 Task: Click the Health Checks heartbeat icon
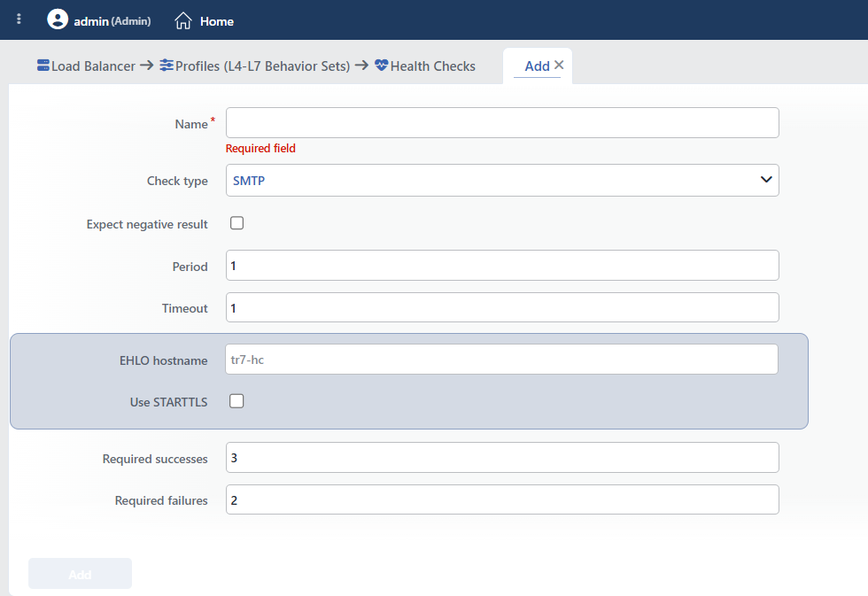(382, 66)
